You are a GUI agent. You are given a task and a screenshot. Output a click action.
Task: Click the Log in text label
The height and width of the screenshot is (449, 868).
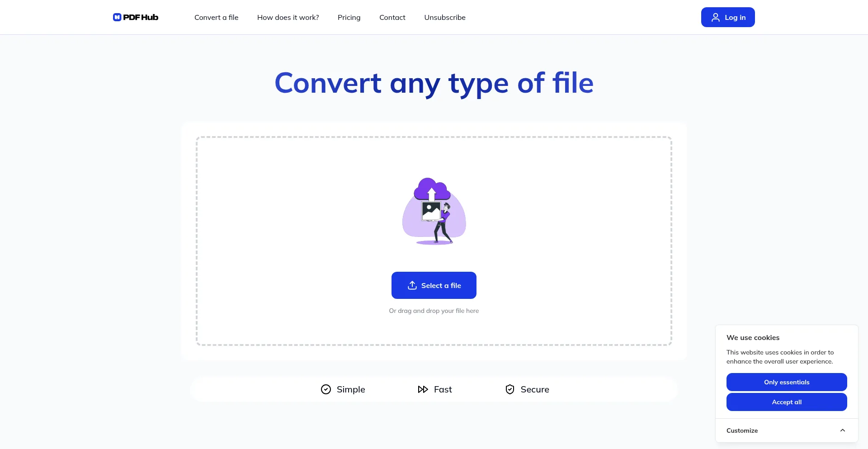tap(735, 17)
